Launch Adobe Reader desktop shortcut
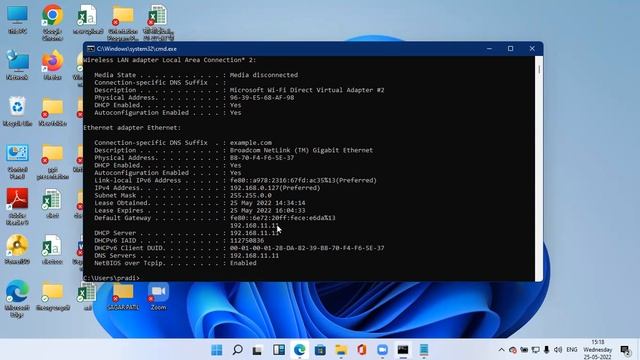The image size is (640, 360). [x=17, y=207]
